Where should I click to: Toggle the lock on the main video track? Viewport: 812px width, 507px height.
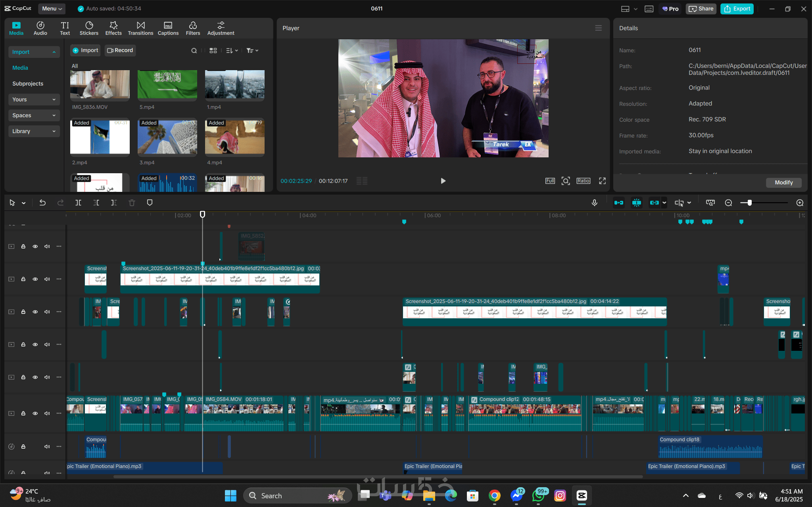23,413
